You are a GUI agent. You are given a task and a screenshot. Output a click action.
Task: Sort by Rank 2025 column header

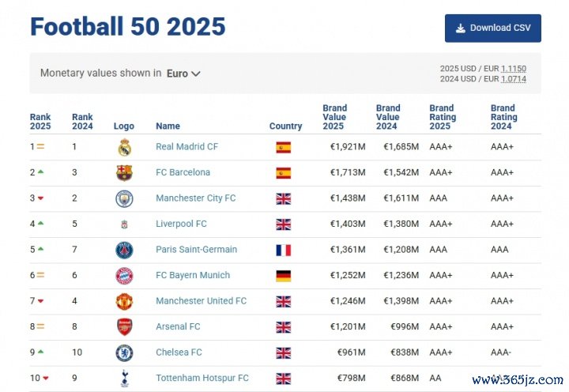[40, 121]
